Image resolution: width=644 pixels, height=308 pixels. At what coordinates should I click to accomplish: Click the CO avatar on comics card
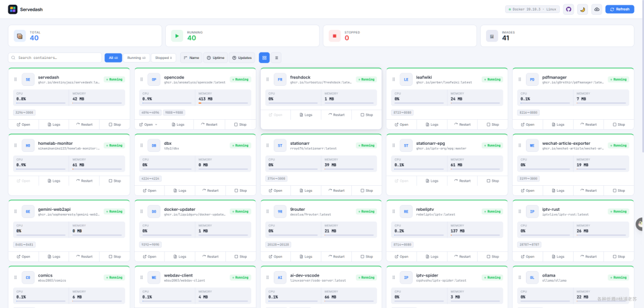[x=28, y=277]
